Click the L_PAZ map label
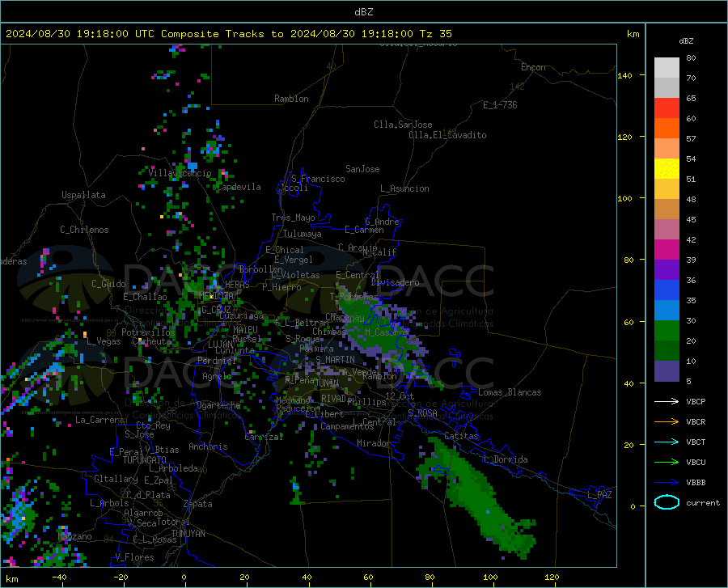The width and height of the screenshot is (728, 588). tap(599, 495)
